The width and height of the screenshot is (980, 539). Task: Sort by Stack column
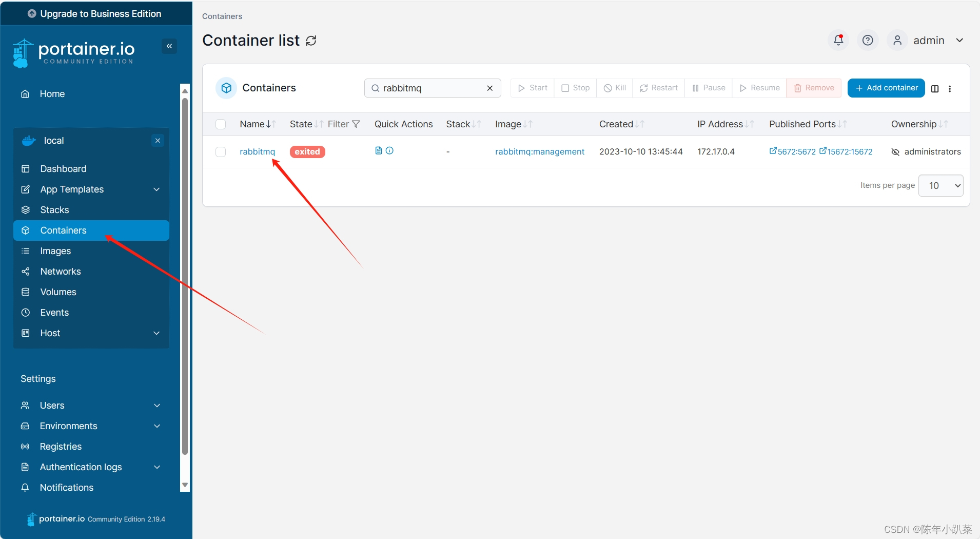(477, 124)
